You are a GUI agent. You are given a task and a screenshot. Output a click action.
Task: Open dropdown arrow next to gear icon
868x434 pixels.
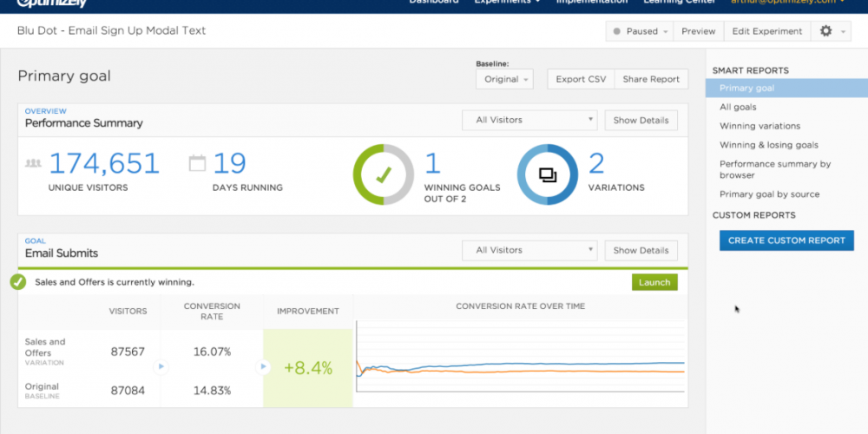pos(843,31)
